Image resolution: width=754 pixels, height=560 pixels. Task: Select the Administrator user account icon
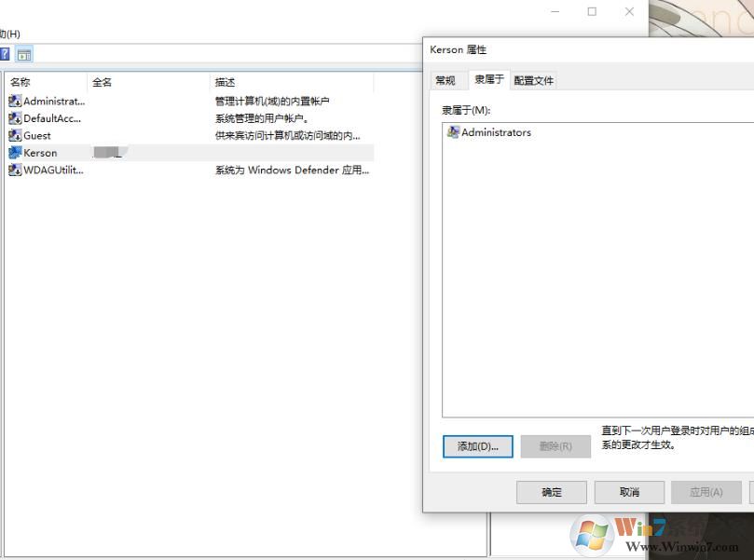click(x=15, y=101)
